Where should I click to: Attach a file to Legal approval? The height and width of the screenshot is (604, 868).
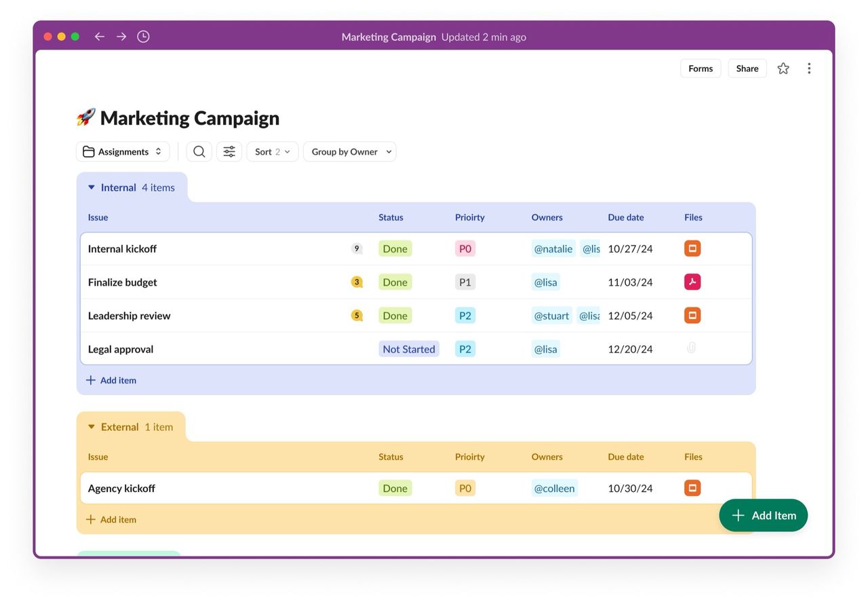click(691, 348)
